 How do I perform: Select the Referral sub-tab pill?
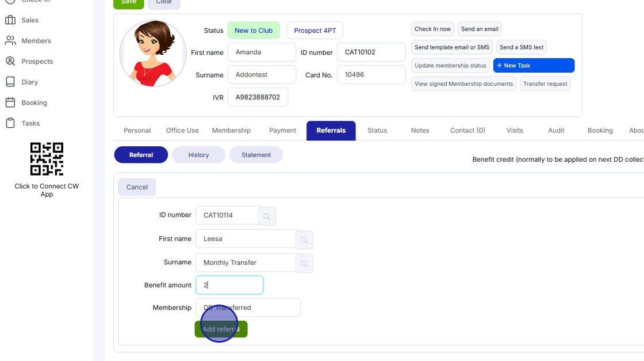(x=141, y=155)
